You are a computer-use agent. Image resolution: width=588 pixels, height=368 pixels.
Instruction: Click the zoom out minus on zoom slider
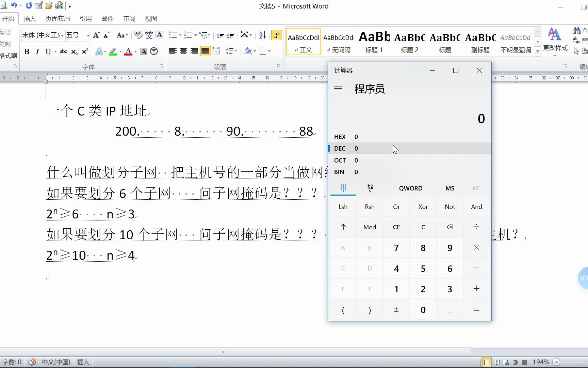pyautogui.click(x=556, y=362)
